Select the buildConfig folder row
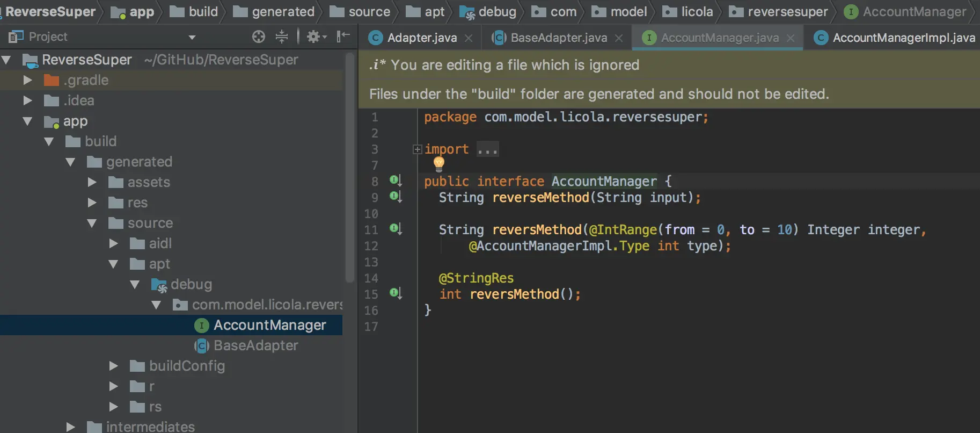980x433 pixels. coord(171,366)
